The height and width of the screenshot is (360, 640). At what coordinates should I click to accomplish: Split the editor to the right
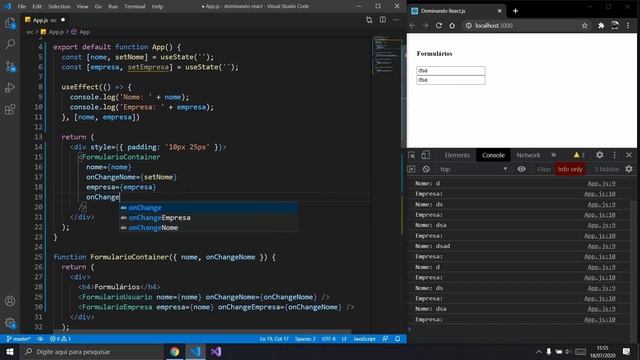click(x=382, y=20)
